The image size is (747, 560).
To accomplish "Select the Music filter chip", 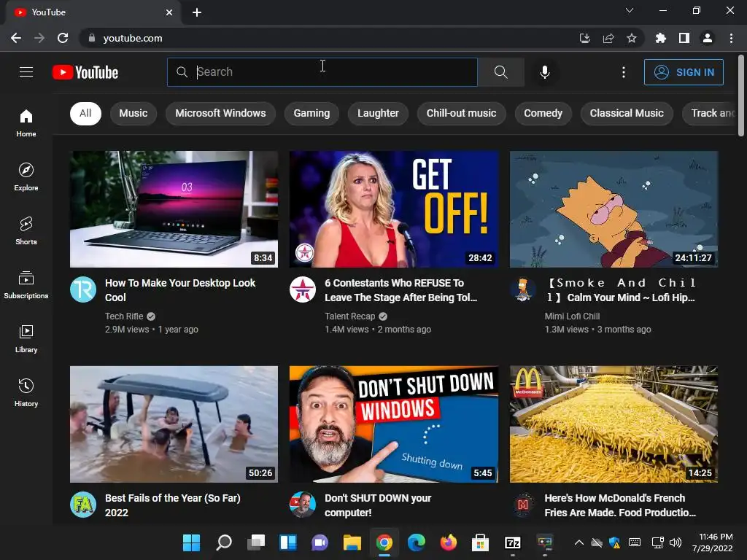I will pos(133,113).
